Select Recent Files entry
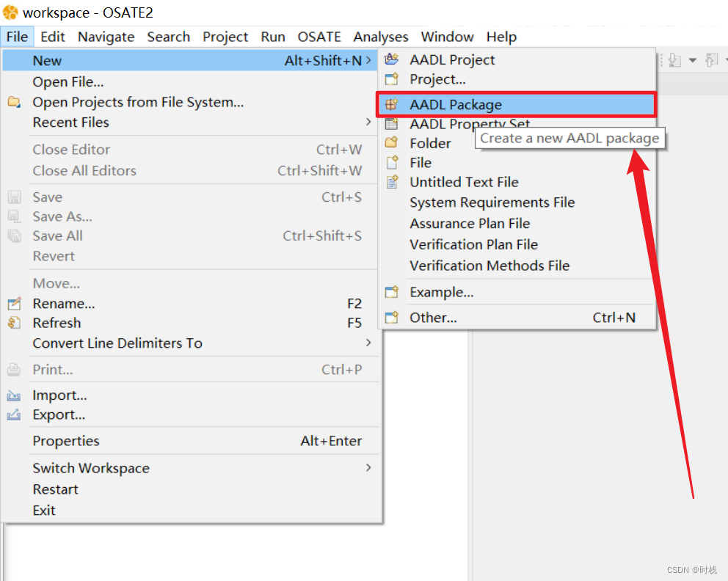Viewport: 728px width, 581px height. click(190, 122)
